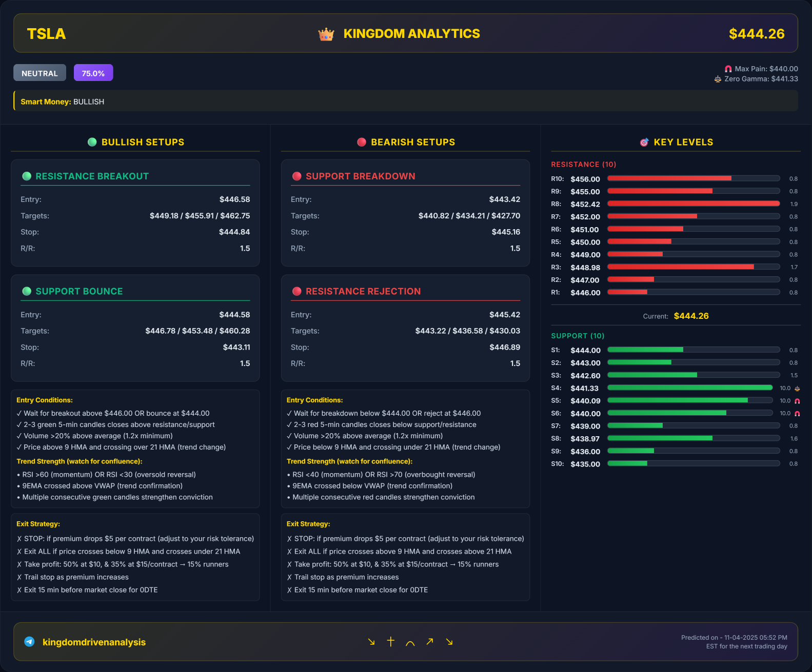Click 'Predicted on - 11-04-2025 05:52 PM' timestamp
Image resolution: width=812 pixels, height=672 pixels.
(x=734, y=638)
